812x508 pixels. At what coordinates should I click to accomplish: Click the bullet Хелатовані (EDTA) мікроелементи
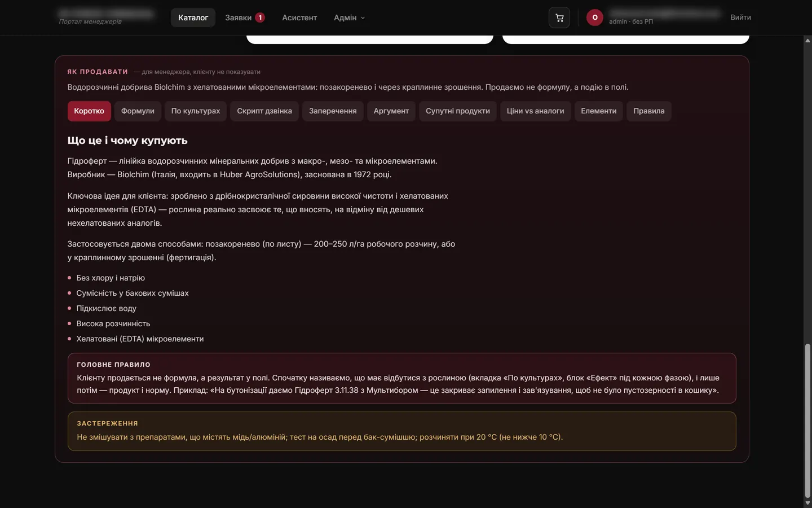140,339
